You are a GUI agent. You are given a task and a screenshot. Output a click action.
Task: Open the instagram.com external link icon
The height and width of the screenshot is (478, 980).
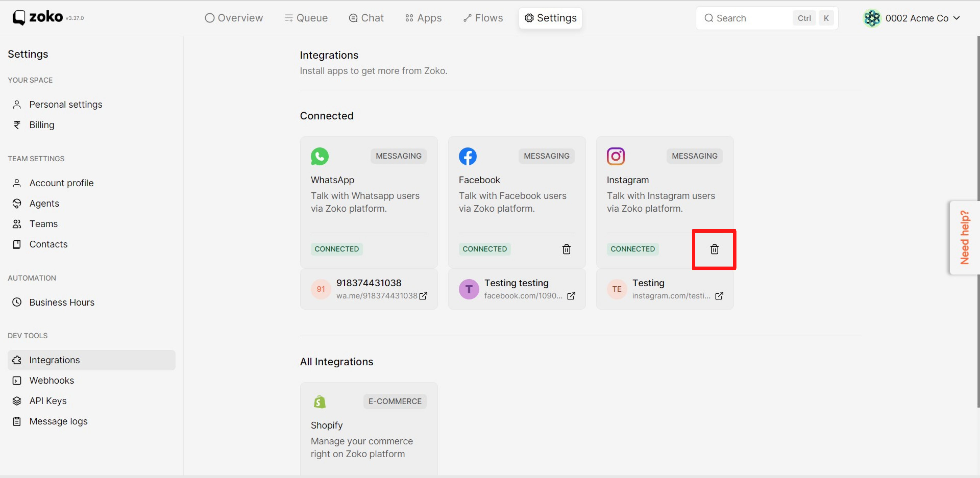click(x=719, y=296)
